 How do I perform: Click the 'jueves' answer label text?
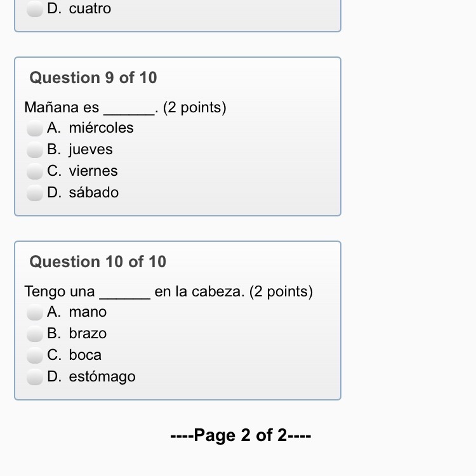coord(91,150)
